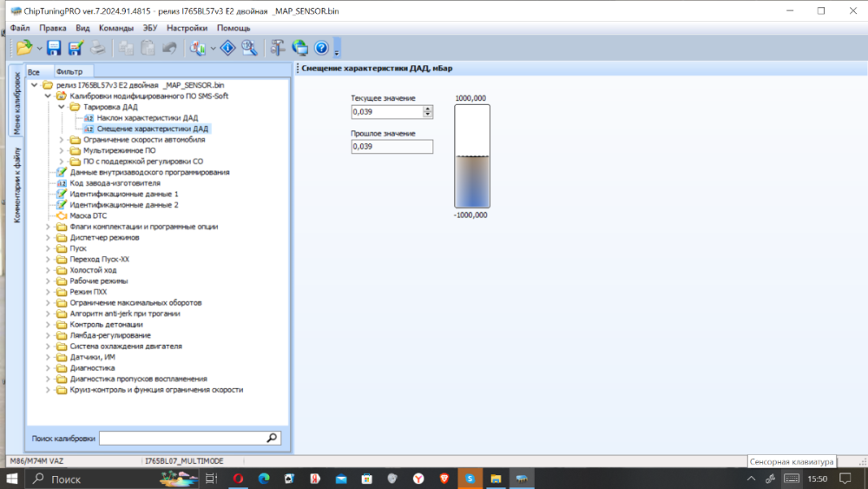Click the grayed undo arrow icon

coord(169,48)
